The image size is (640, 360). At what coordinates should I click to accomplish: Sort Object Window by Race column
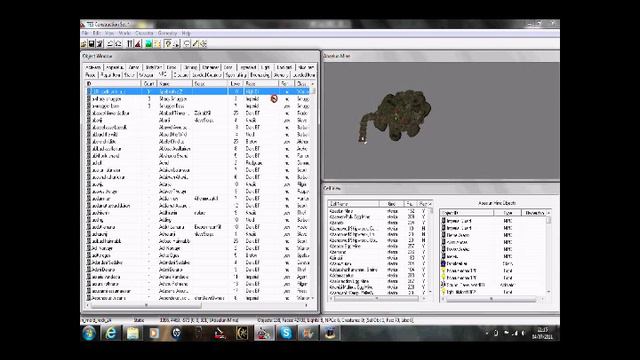(260, 84)
